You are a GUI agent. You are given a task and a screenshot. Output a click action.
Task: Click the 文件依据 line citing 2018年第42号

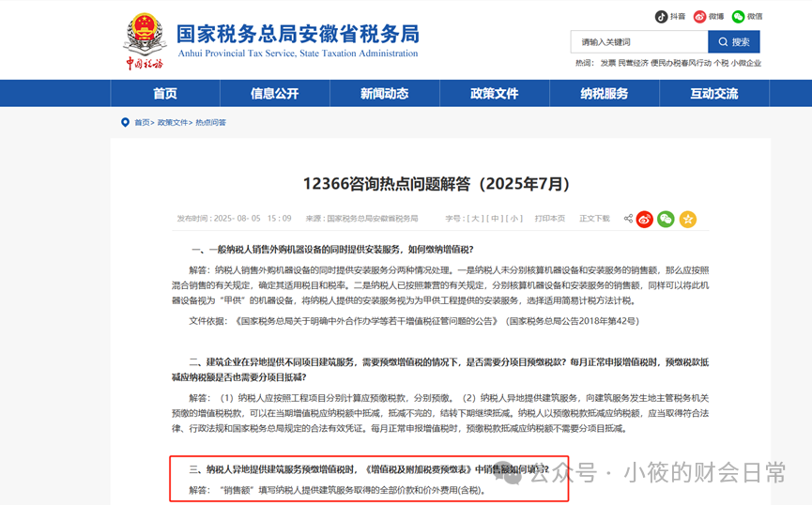414,321
